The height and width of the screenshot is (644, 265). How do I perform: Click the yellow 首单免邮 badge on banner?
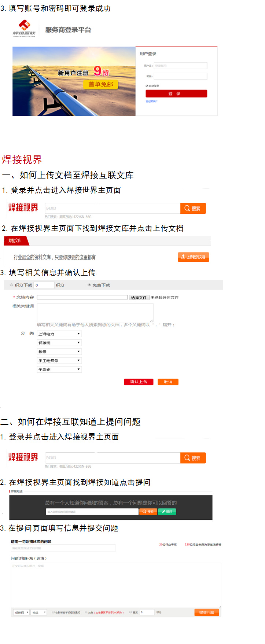point(100,84)
